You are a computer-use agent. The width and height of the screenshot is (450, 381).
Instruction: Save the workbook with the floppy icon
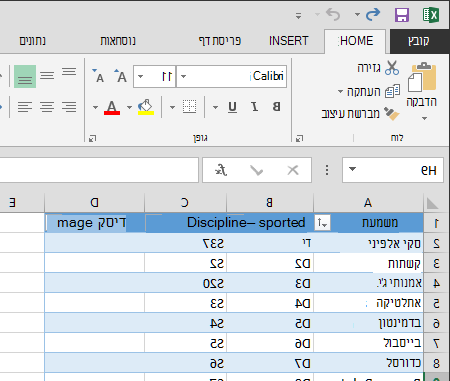[402, 15]
